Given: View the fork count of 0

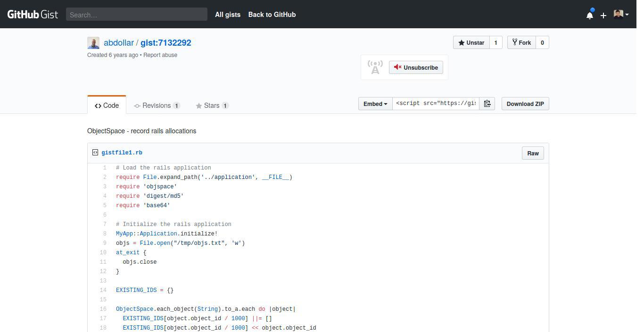Looking at the screenshot, I should pyautogui.click(x=542, y=42).
